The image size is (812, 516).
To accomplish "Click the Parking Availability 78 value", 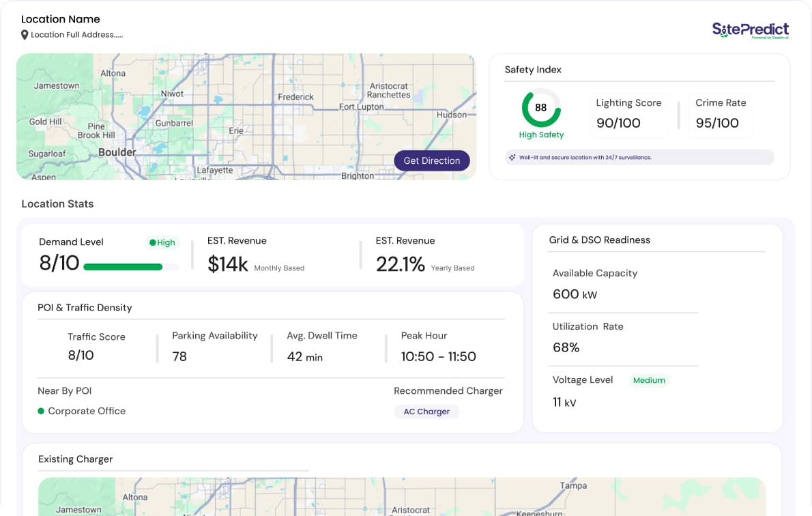I will 179,356.
